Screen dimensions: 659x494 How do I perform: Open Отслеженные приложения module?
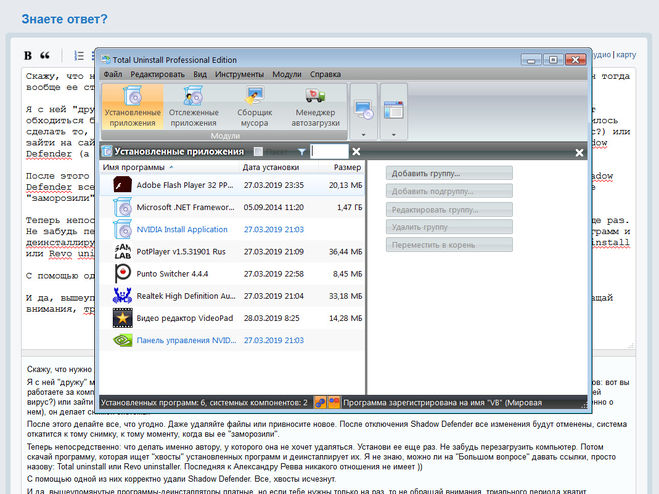coord(193,106)
